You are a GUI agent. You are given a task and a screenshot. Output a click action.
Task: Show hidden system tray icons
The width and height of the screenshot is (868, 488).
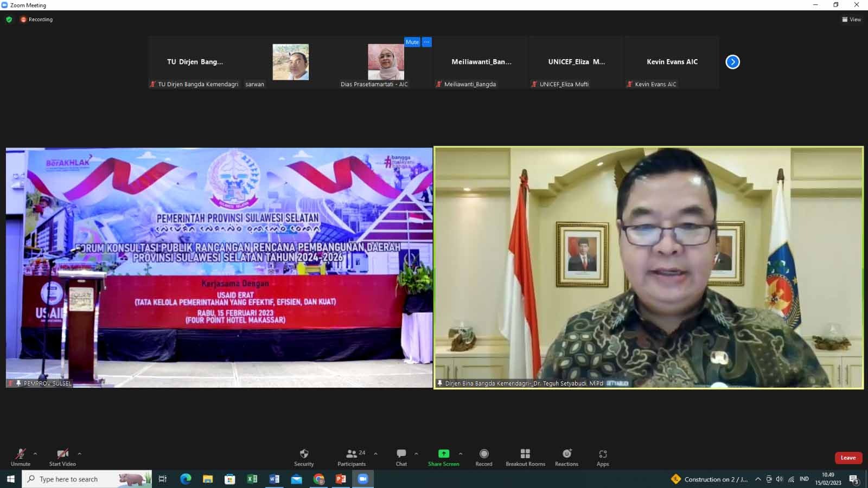point(758,479)
